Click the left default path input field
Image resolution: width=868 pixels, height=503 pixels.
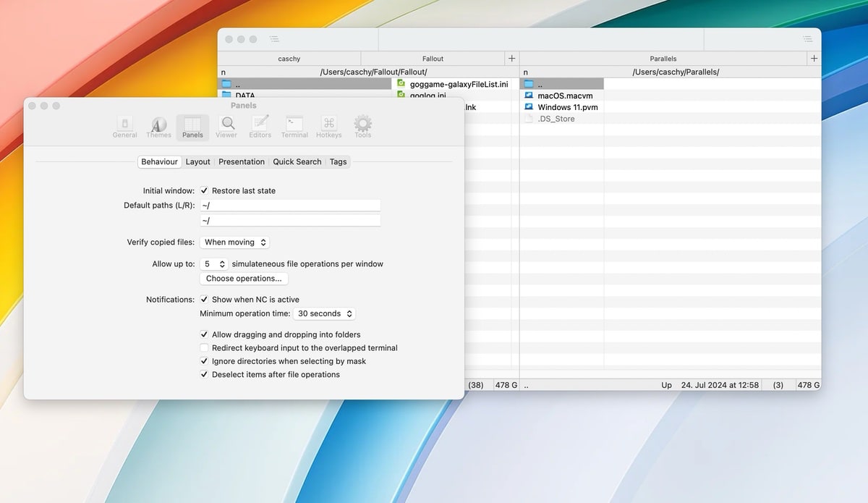point(289,205)
